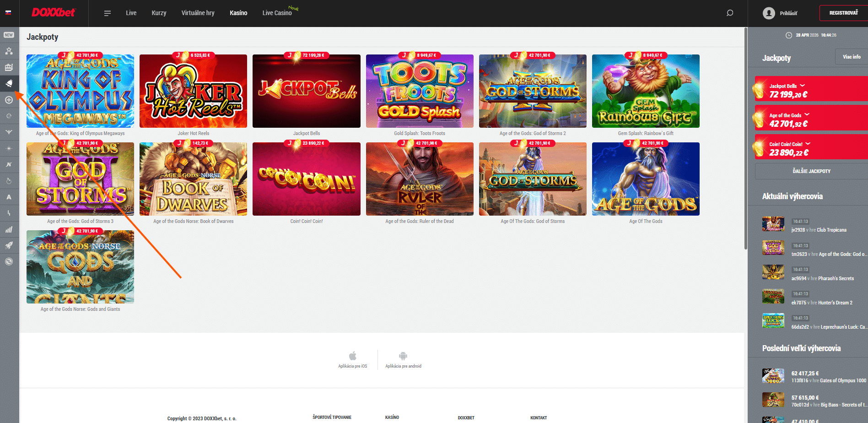Click the Prihlásiť login link
Viewport: 868px width, 423px height.
click(x=788, y=13)
